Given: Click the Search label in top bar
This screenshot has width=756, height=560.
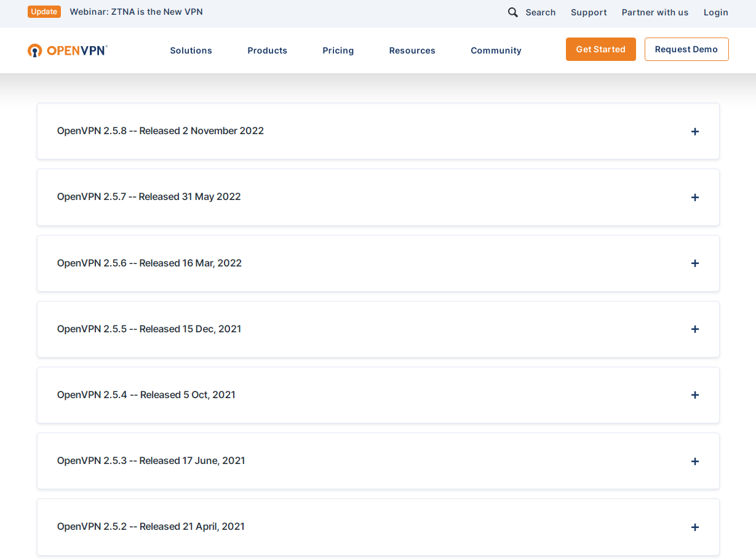Looking at the screenshot, I should coord(541,12).
